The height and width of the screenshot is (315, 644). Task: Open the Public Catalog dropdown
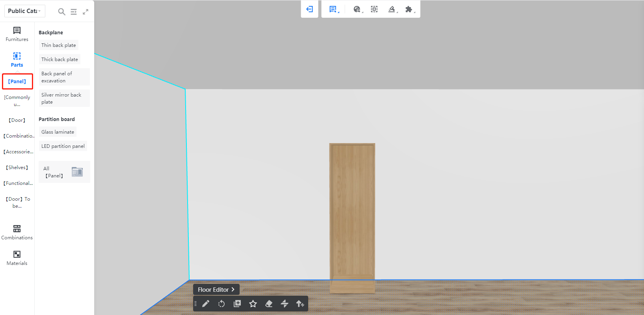click(24, 11)
